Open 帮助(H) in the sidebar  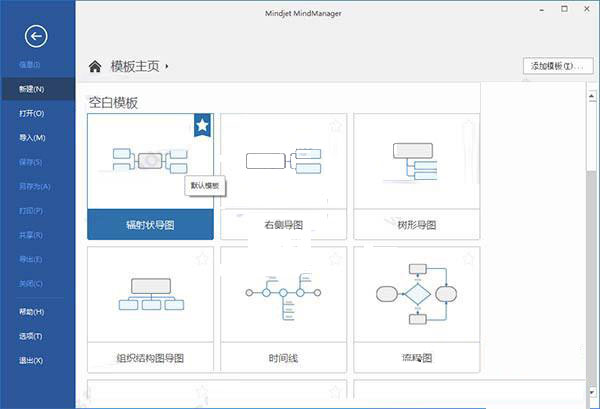[x=32, y=312]
